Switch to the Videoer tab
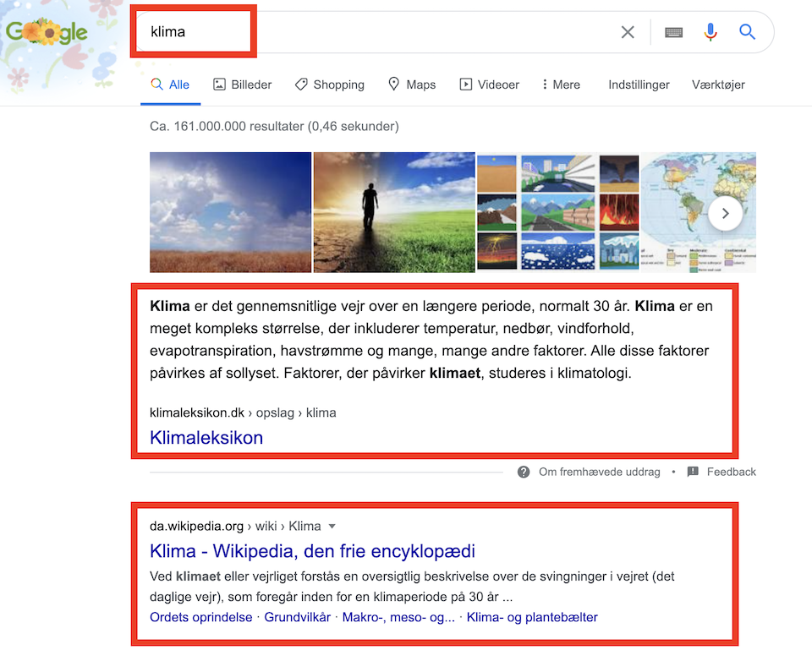The height and width of the screenshot is (650, 812). tap(489, 85)
